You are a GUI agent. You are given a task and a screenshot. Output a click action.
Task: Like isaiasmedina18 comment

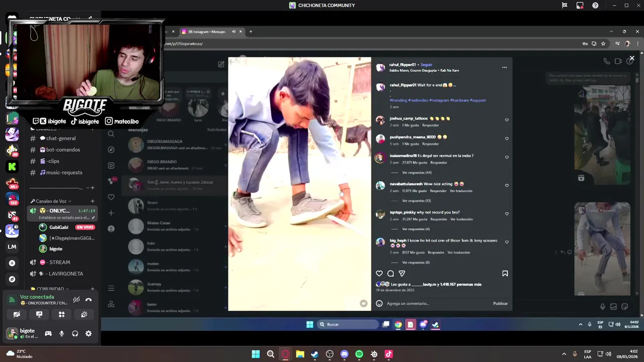(507, 157)
